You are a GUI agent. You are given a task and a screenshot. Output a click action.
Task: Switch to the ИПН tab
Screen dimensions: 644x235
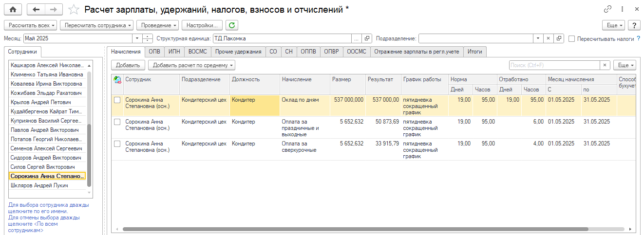click(x=174, y=52)
